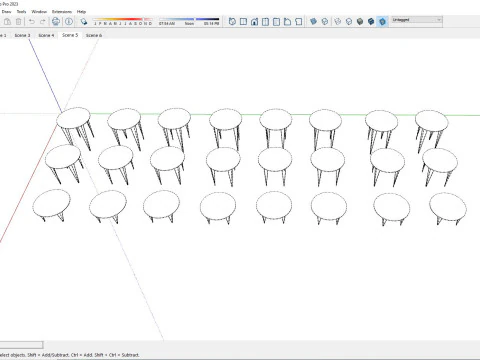Click the Erase (trash) toolbar icon
Viewport: 480px width, 360px height.
pos(19,22)
